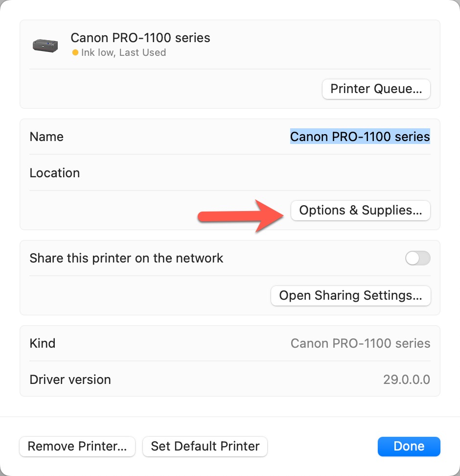460x476 pixels.
Task: Open the Printer Queue
Action: click(x=376, y=89)
